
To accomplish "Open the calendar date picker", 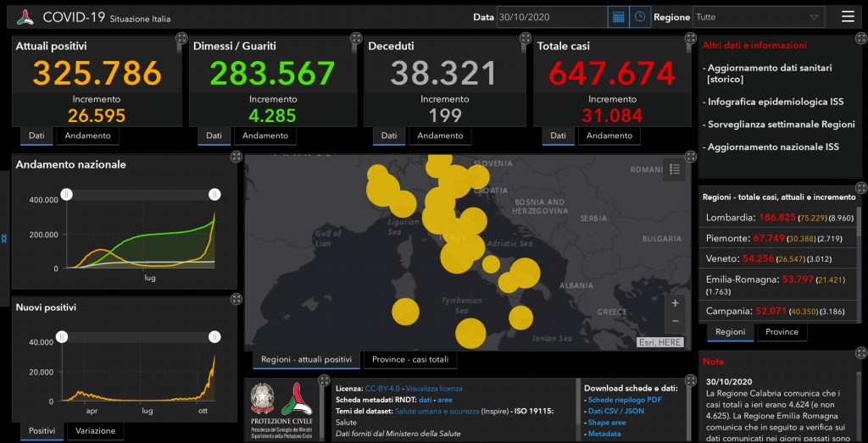I will pyautogui.click(x=619, y=17).
